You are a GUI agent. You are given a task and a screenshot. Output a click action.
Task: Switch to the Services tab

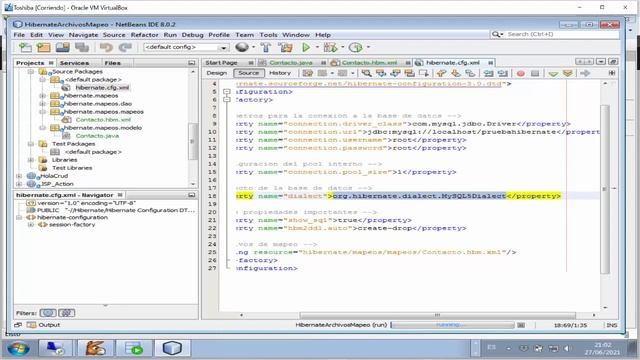[x=74, y=63]
